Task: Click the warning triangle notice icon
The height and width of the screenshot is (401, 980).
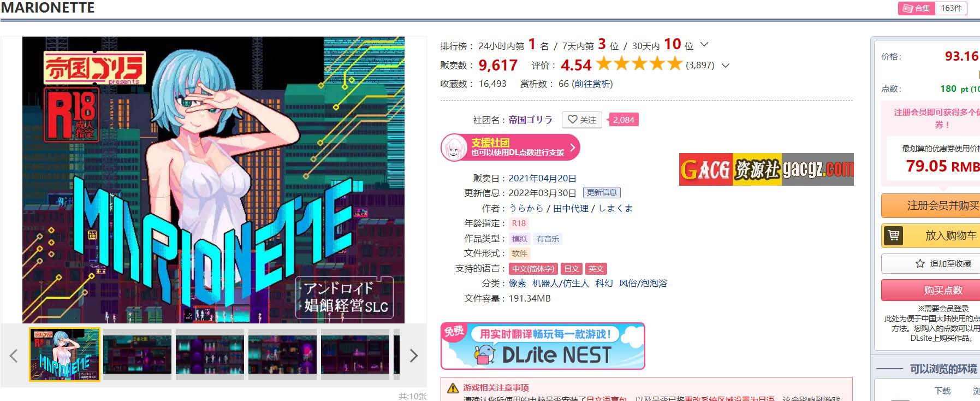Action: (453, 388)
